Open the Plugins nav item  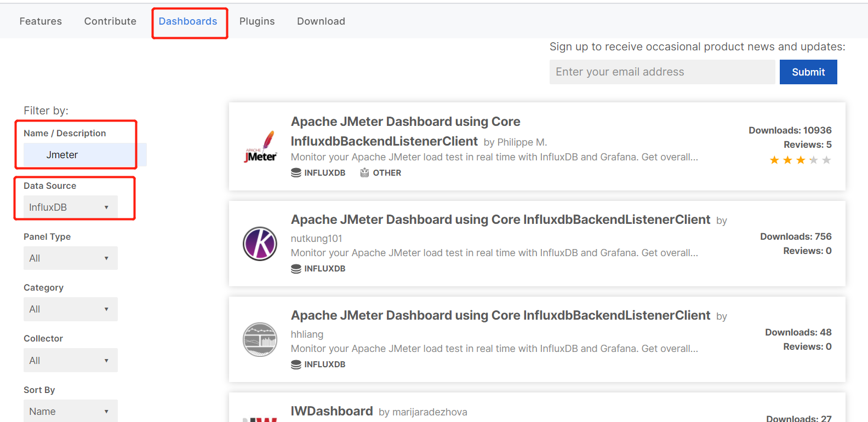[257, 21]
